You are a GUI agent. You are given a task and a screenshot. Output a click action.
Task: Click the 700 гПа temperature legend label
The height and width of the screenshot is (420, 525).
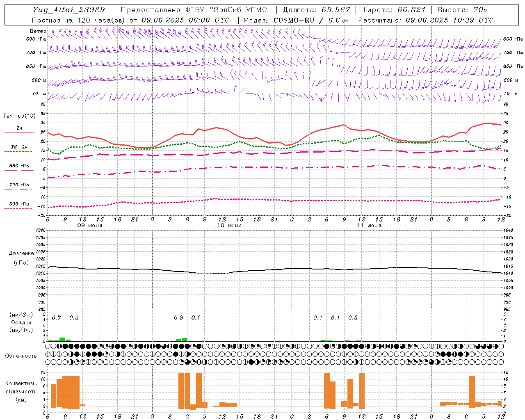19,185
